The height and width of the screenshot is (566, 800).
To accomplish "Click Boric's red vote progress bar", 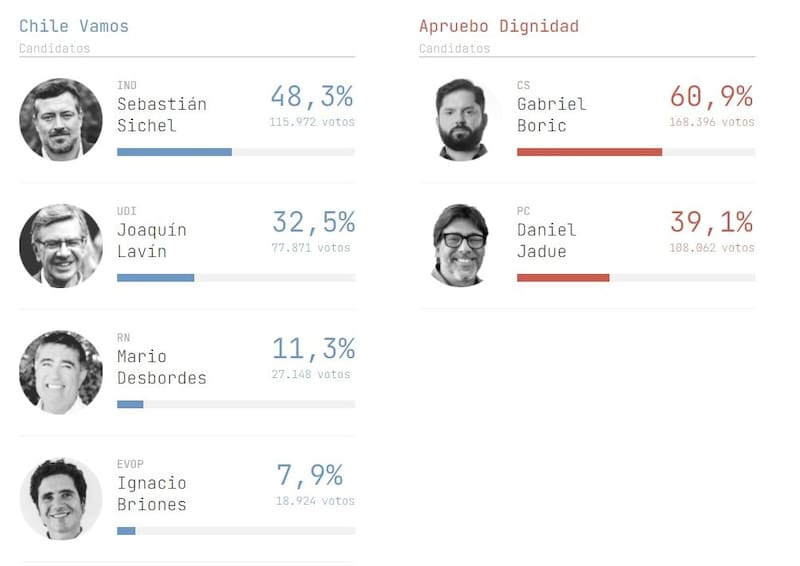I will (x=589, y=152).
